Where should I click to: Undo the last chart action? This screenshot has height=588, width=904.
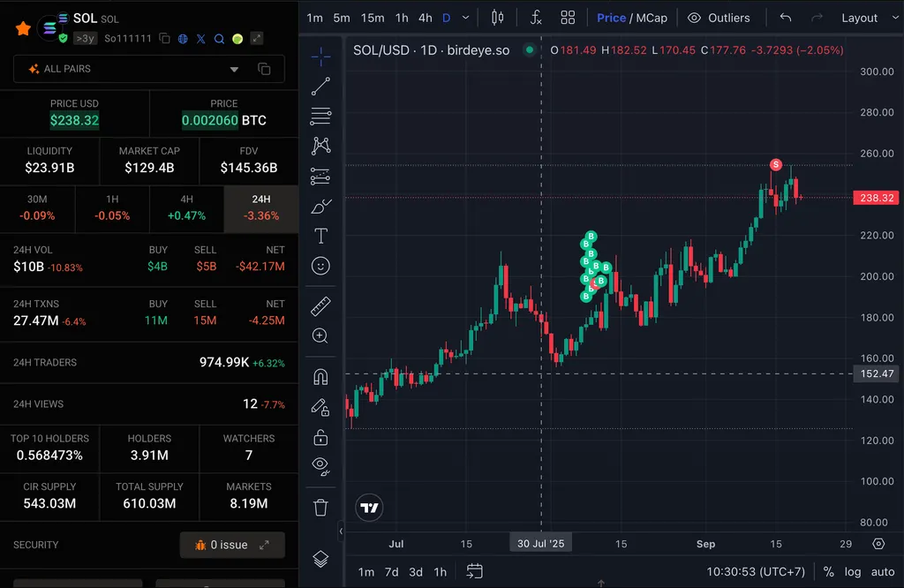(785, 18)
